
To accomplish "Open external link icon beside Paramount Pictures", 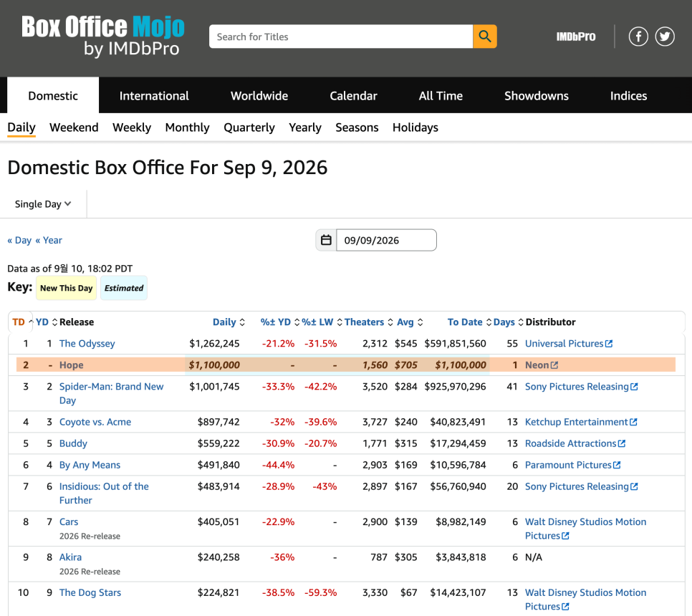I will [617, 465].
